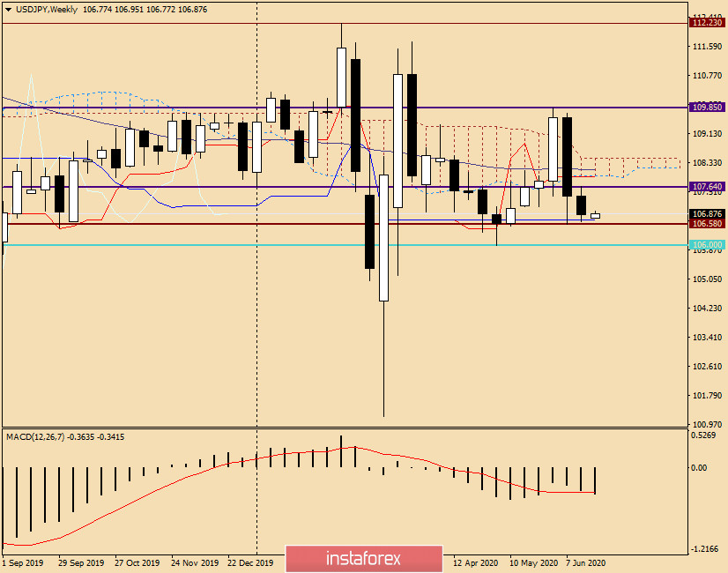This screenshot has height=573, width=728.
Task: Select the 22 Dec 2019 date label
Action: [249, 562]
